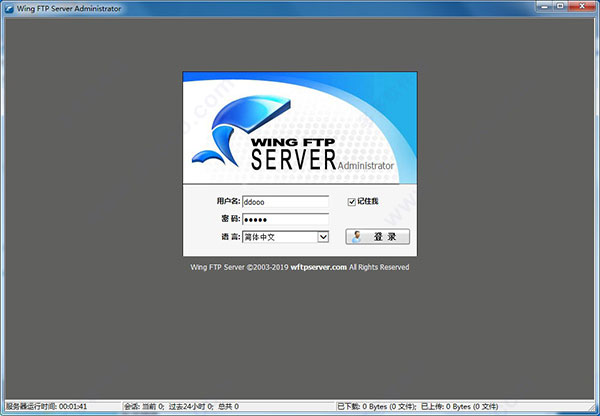The width and height of the screenshot is (600, 416).
Task: Click the ©2003-2019 copyright text
Action: 267,267
